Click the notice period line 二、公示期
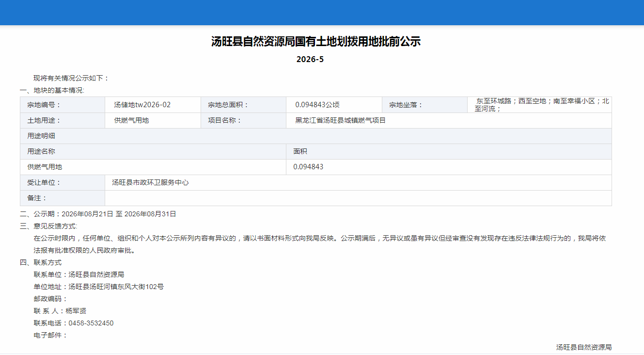644x355 pixels. [98, 214]
